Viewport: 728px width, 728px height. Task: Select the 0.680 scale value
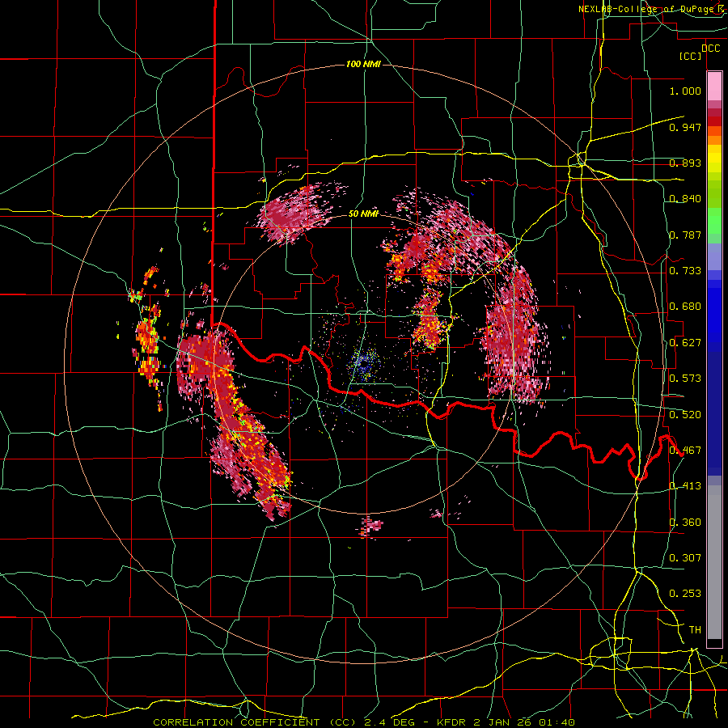[x=685, y=307]
